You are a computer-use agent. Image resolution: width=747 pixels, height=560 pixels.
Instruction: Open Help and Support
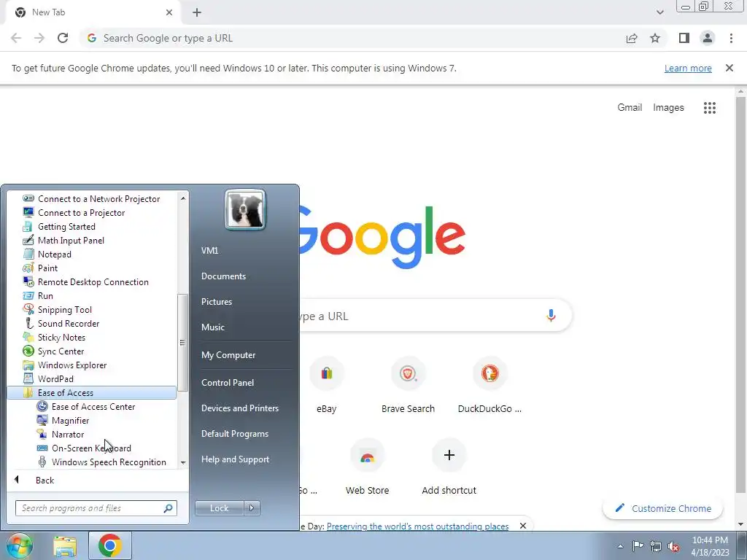[235, 459]
